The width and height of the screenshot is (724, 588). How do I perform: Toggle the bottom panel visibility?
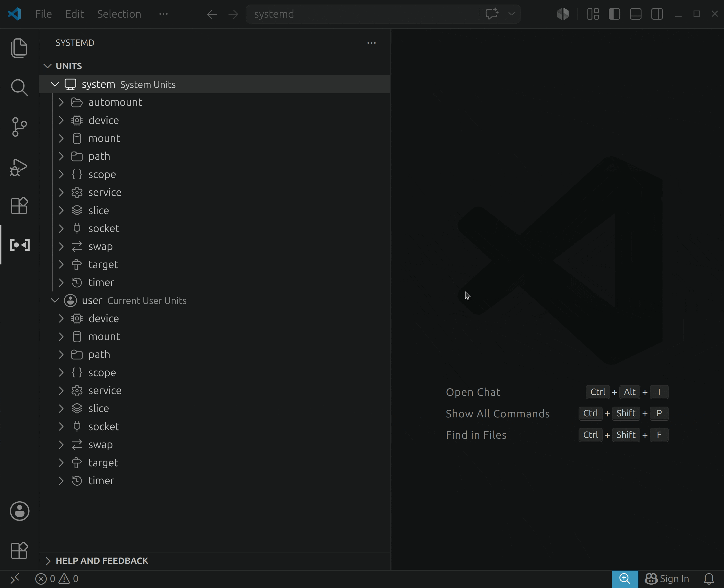635,14
